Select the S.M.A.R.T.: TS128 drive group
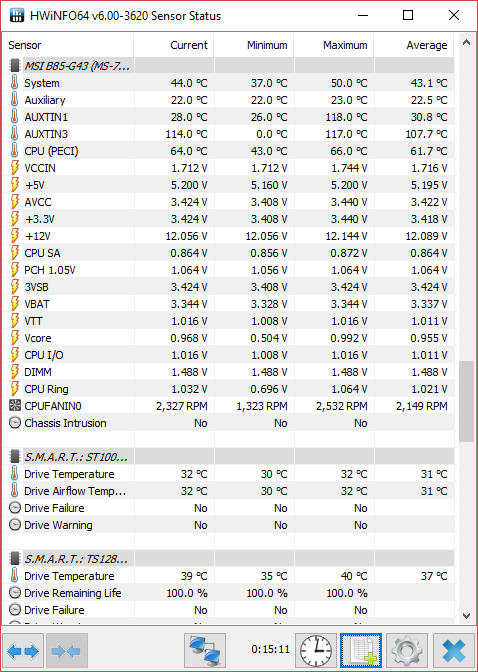The width and height of the screenshot is (478, 672). point(231,559)
